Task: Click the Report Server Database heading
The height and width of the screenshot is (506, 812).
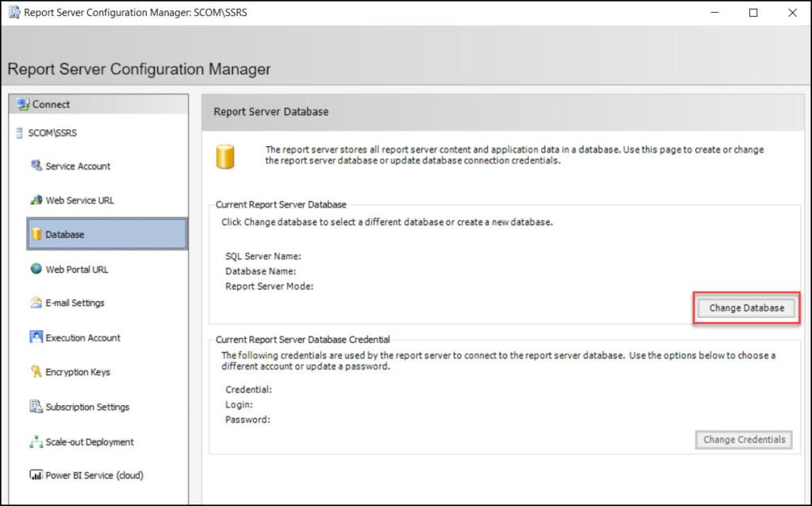Action: [x=271, y=112]
